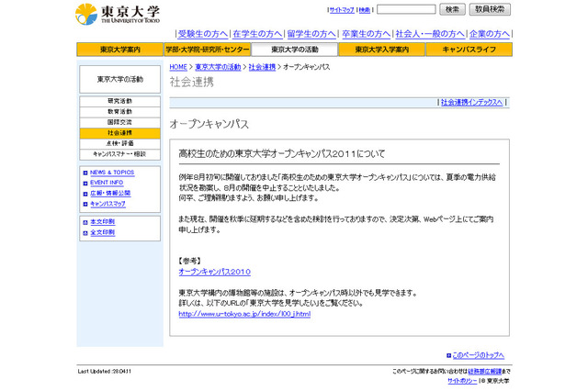Open 卒業生の方へ audience link
Image resolution: width=588 pixels, height=391 pixels.
[366, 34]
